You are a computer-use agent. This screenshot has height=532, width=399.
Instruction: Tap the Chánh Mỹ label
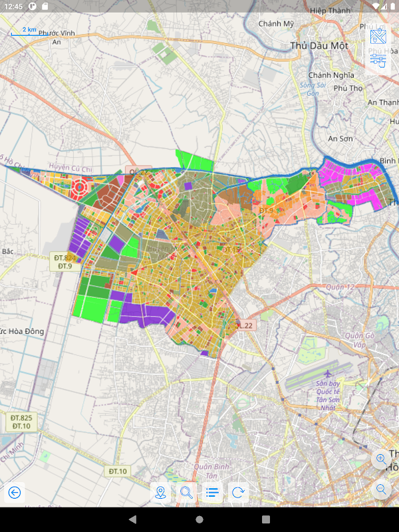click(x=276, y=24)
